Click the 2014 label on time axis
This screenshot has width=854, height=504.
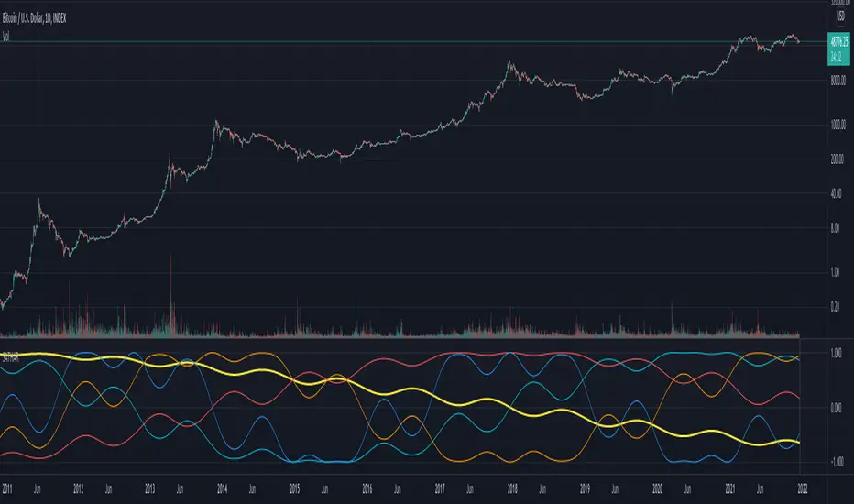click(224, 488)
